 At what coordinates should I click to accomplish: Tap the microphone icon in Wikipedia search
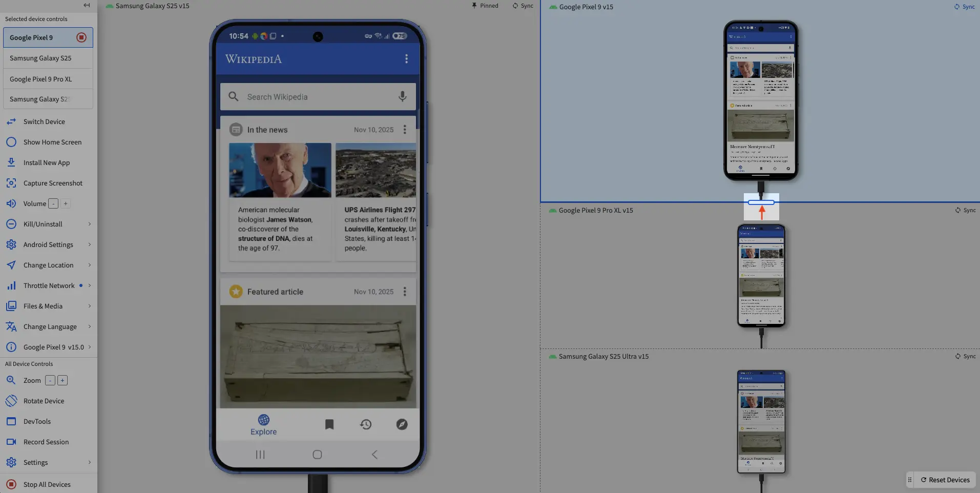click(402, 96)
